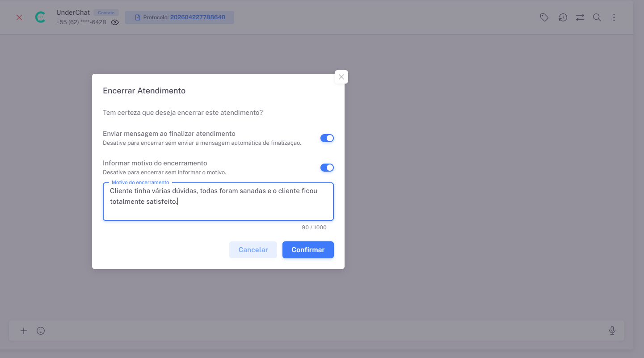Click the UnderChat contact avatar
644x358 pixels.
coord(40,17)
